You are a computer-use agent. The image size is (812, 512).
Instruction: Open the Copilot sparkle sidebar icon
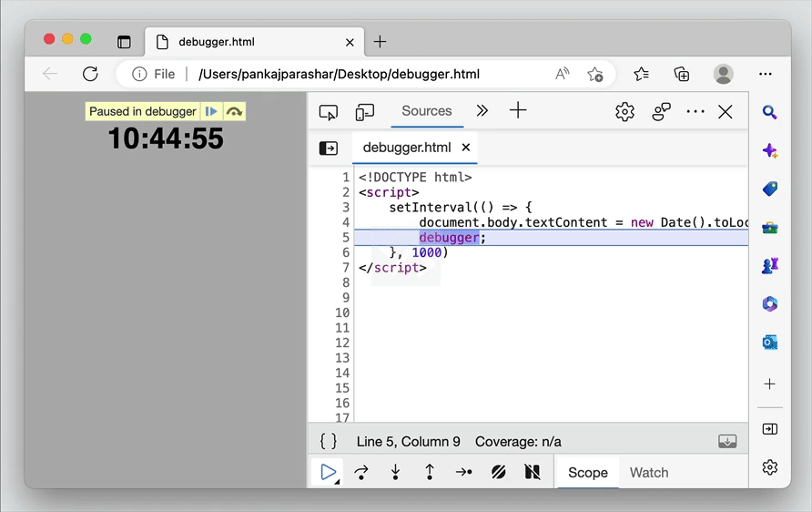coord(769,151)
